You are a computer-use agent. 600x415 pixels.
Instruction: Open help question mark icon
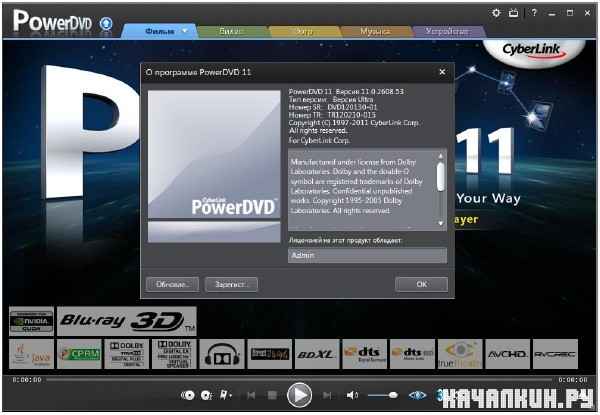[x=534, y=13]
